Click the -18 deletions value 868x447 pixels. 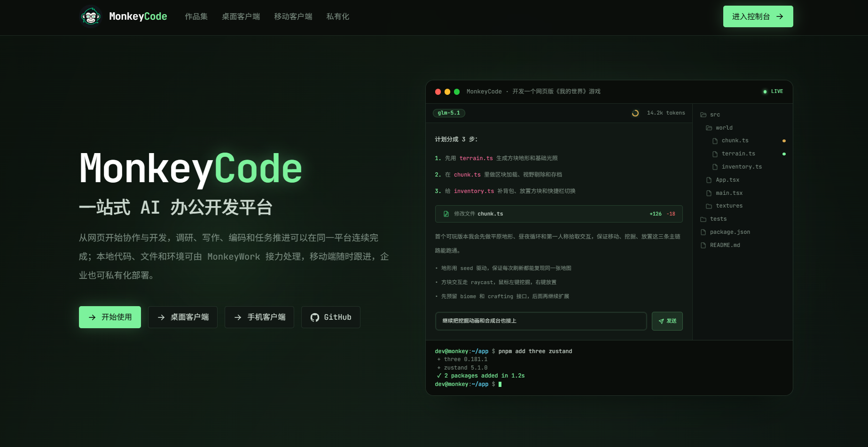pos(671,214)
